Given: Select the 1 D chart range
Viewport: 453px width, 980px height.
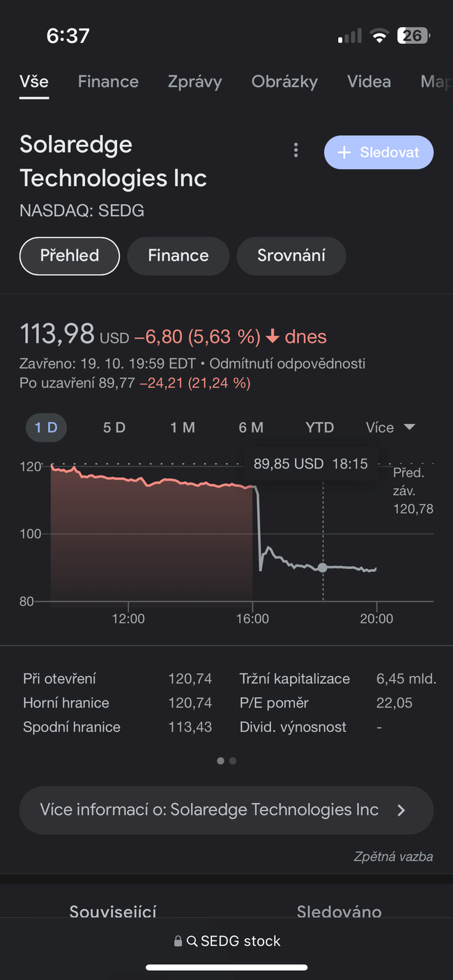Looking at the screenshot, I should [46, 428].
